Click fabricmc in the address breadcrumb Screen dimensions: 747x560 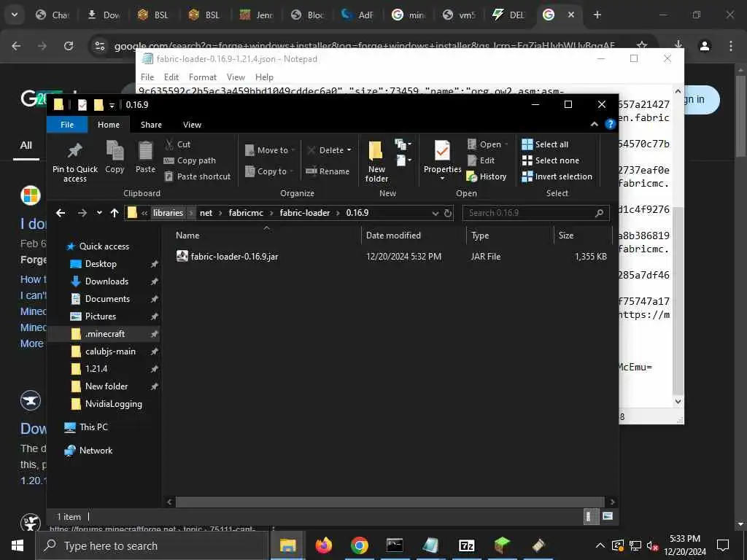246,213
